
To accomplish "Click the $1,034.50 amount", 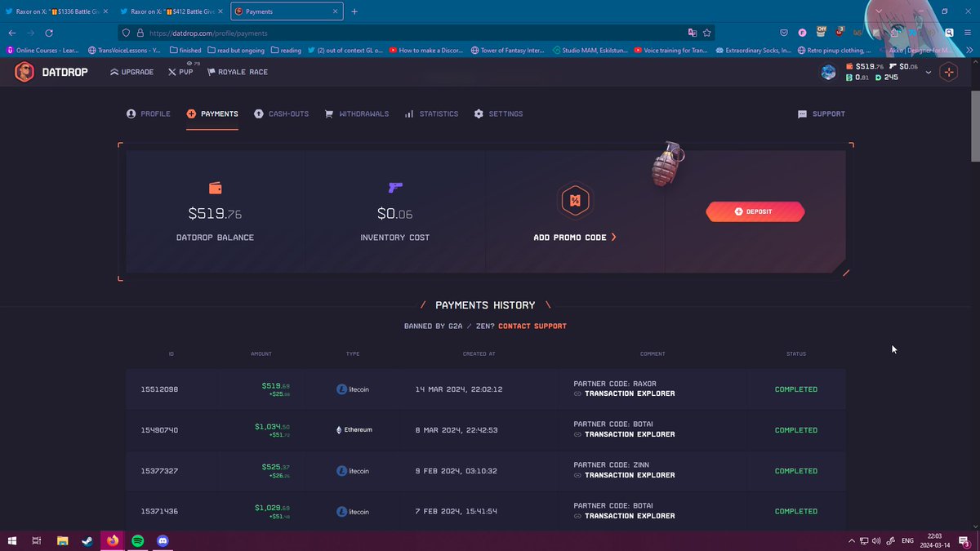I will click(x=272, y=427).
